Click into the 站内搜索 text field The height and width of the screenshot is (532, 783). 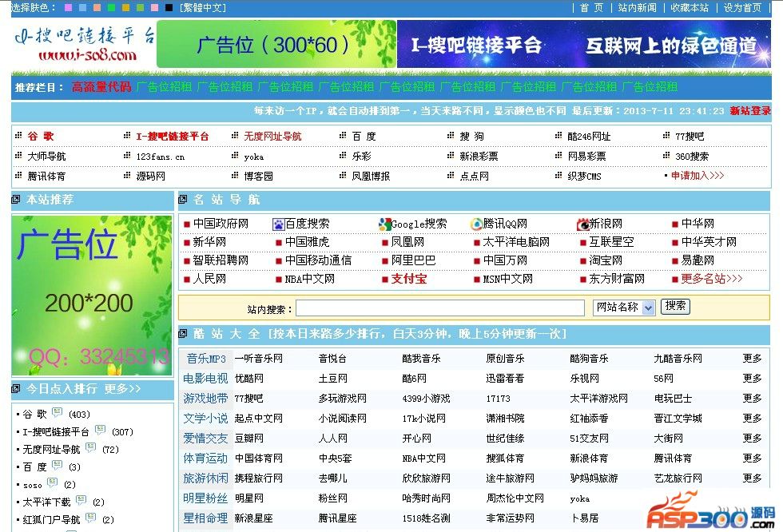point(440,308)
